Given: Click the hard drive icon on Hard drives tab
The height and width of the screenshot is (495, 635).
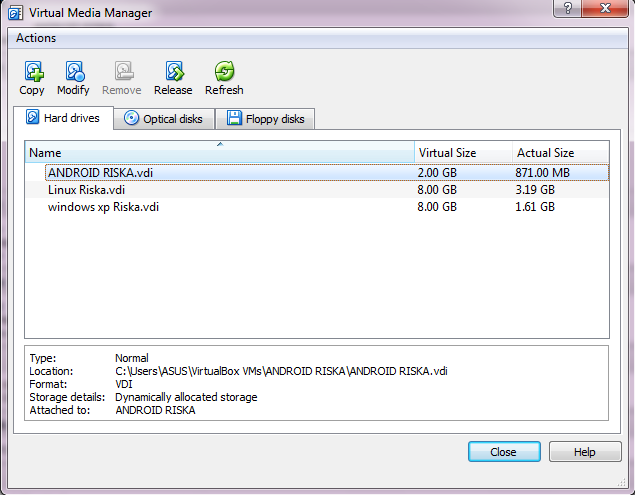Looking at the screenshot, I should [x=32, y=117].
